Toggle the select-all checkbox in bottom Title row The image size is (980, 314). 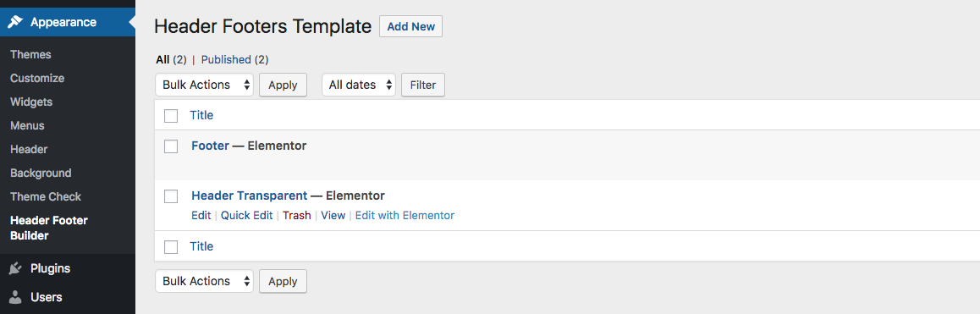point(171,247)
